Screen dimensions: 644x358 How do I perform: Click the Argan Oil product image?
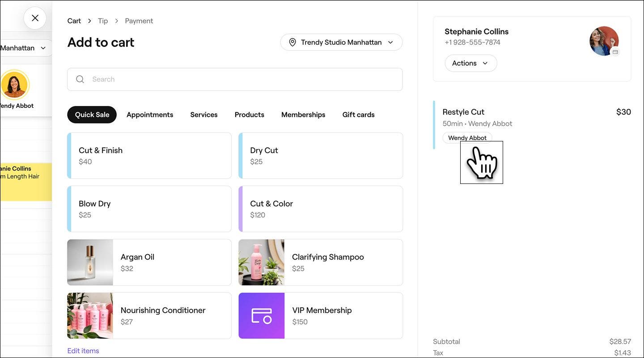point(90,262)
